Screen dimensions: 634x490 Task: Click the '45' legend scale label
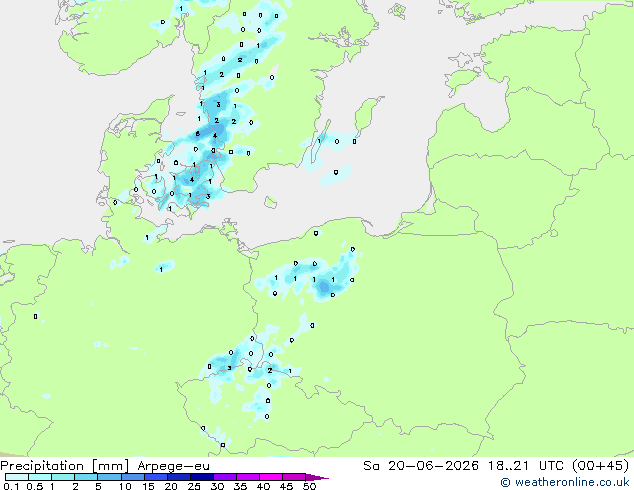coord(286,486)
